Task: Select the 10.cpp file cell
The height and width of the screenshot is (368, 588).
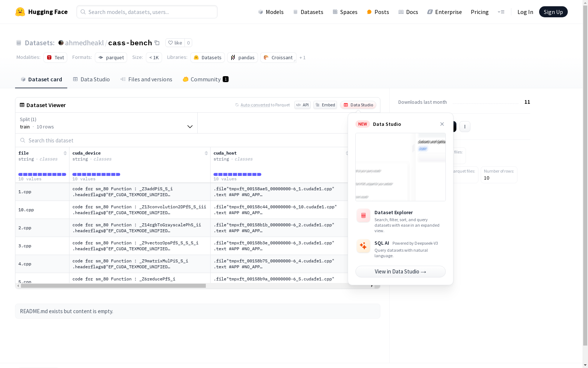Action: point(42,210)
